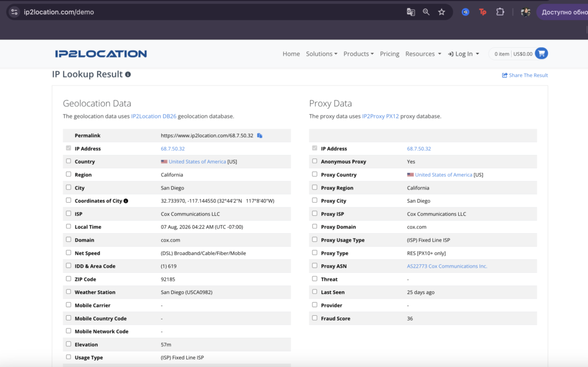Viewport: 588px width, 367px height.
Task: Click the Fraud Score value 36
Action: pyautogui.click(x=410, y=319)
